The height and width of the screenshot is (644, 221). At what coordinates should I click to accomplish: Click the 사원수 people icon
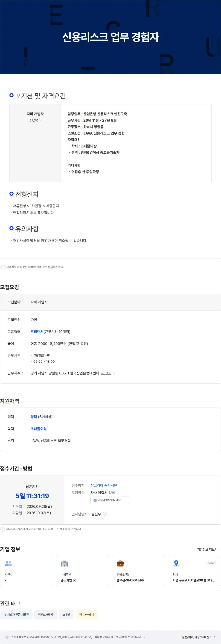click(x=9, y=563)
